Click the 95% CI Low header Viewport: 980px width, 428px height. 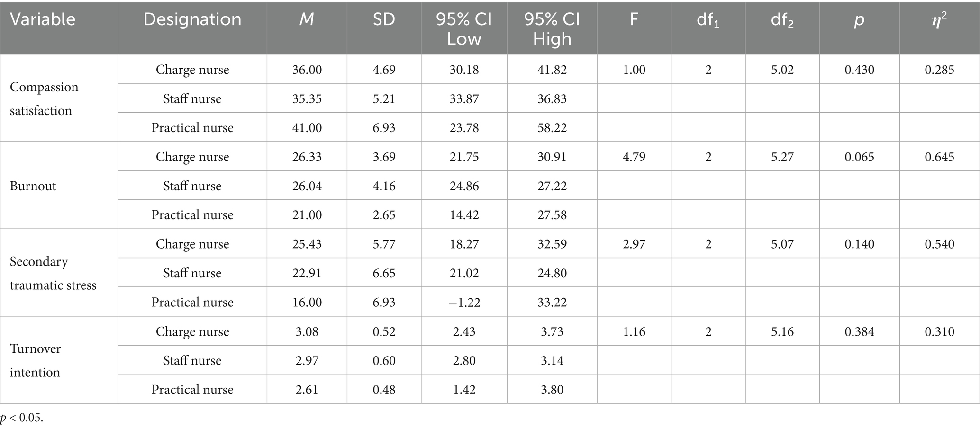(464, 28)
